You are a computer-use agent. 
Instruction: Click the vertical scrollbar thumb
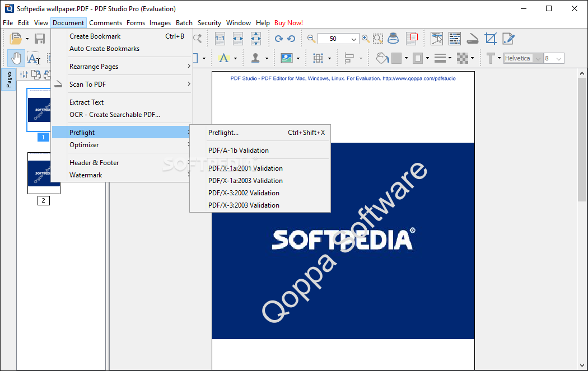[582, 140]
